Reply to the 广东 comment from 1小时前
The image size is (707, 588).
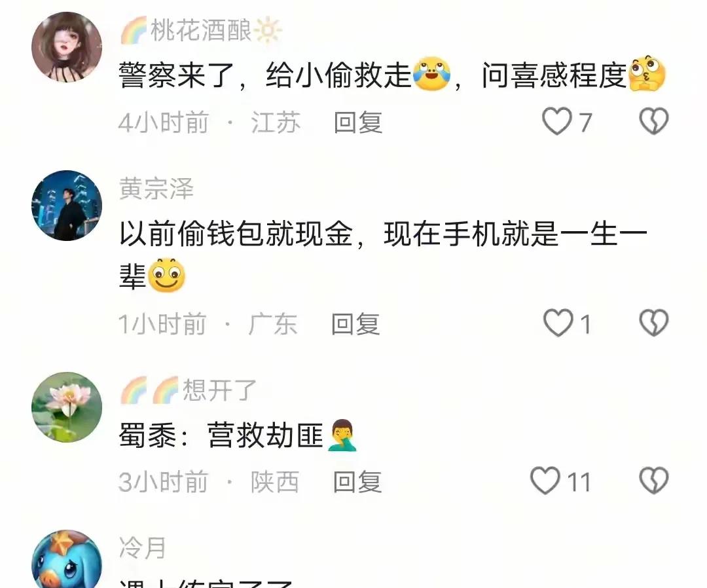tap(355, 323)
